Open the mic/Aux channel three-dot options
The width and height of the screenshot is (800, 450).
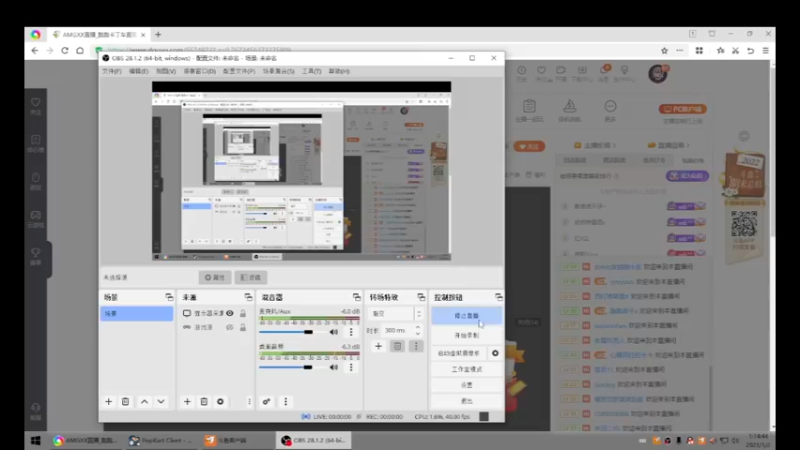(351, 332)
